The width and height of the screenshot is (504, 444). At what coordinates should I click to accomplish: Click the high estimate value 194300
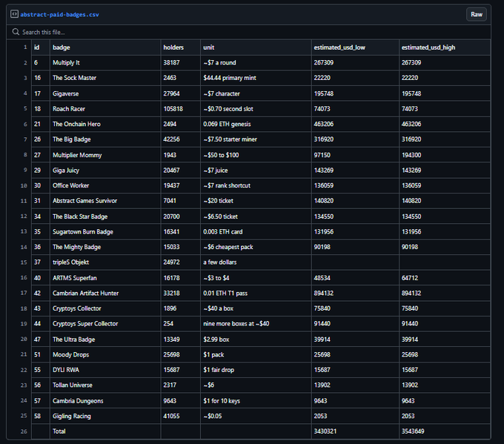pos(411,155)
